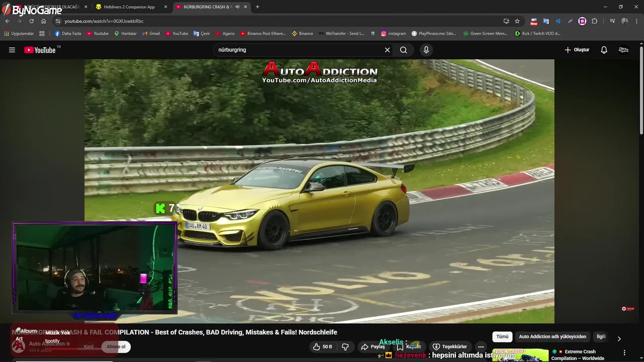This screenshot has width=644, height=362.
Task: Open WeTransfer bookmark
Action: pyautogui.click(x=341, y=34)
